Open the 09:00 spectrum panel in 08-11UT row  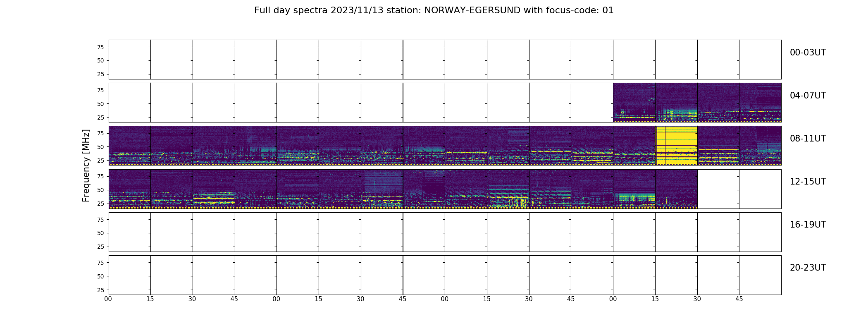click(298, 146)
